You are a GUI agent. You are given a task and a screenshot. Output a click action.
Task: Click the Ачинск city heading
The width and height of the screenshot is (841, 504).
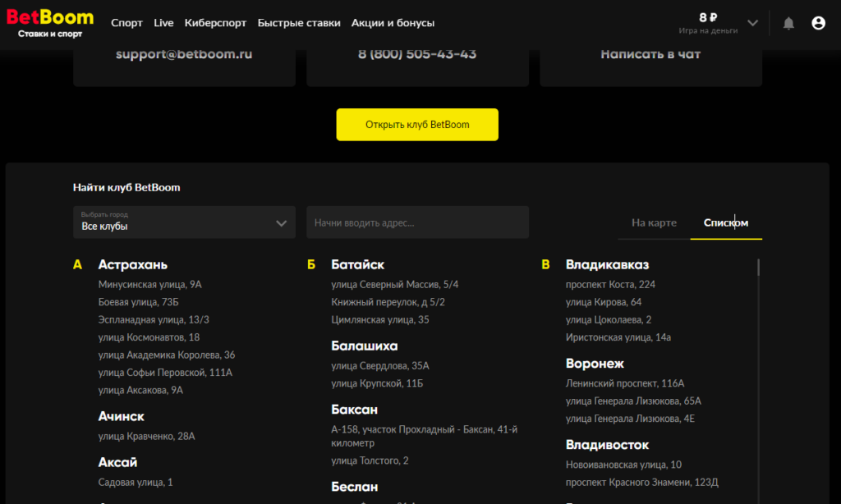click(122, 417)
